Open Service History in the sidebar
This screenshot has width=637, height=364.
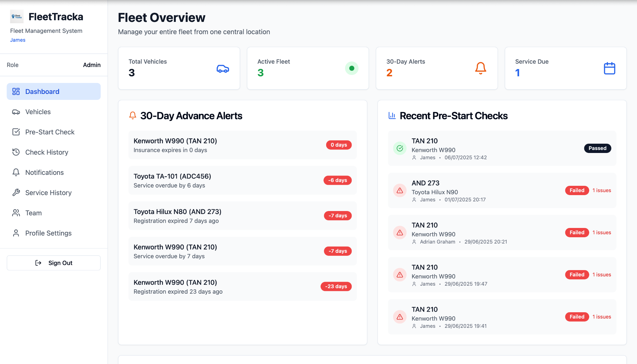tap(48, 193)
